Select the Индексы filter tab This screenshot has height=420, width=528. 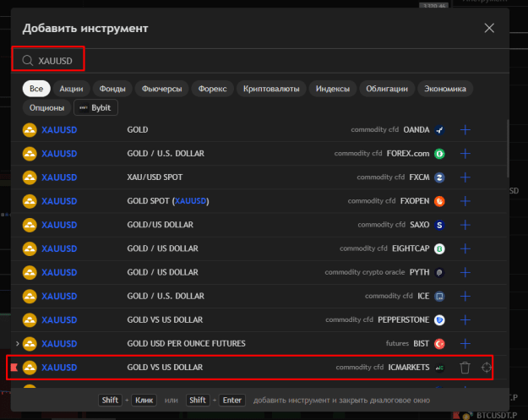(x=333, y=89)
